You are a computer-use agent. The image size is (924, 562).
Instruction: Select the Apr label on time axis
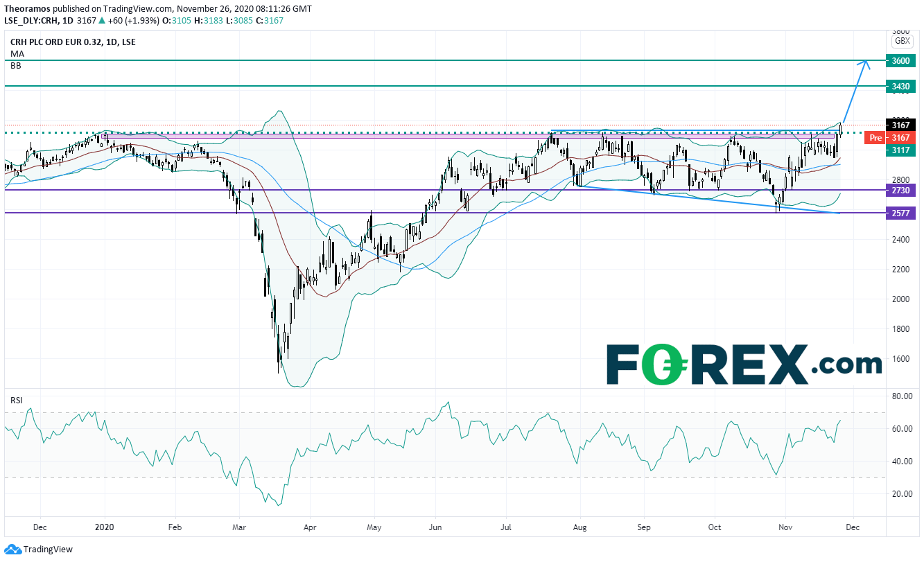click(308, 527)
